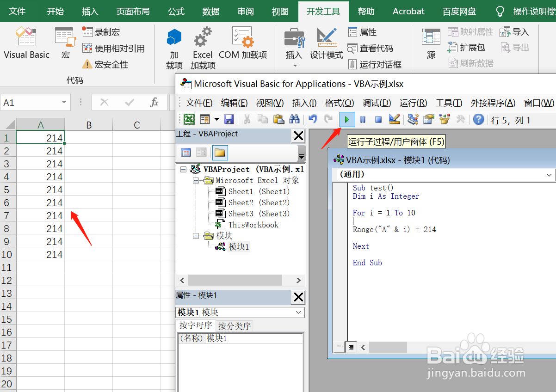Screen dimensions: 556x392
Task: Toggle 设计模式 design mode
Action: click(x=326, y=43)
